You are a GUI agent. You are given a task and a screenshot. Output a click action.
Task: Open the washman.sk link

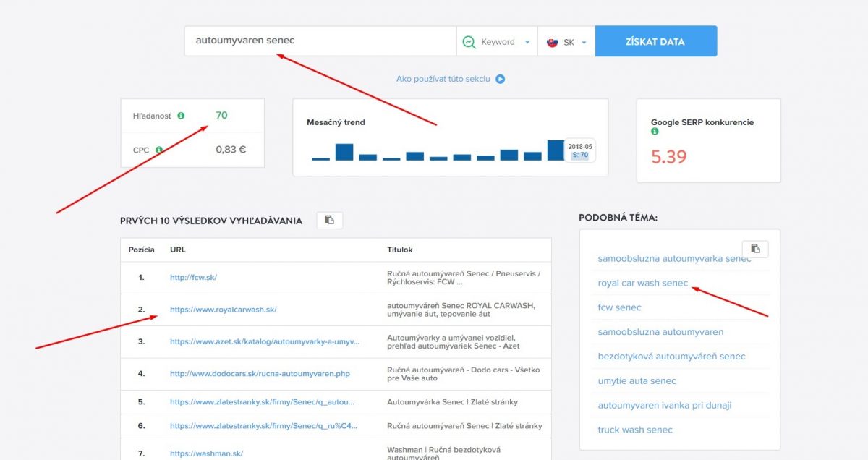[x=206, y=453]
